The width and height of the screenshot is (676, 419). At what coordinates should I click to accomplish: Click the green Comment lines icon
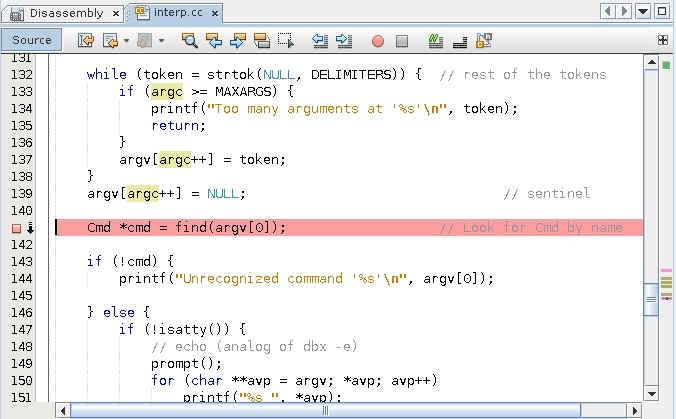pos(436,41)
